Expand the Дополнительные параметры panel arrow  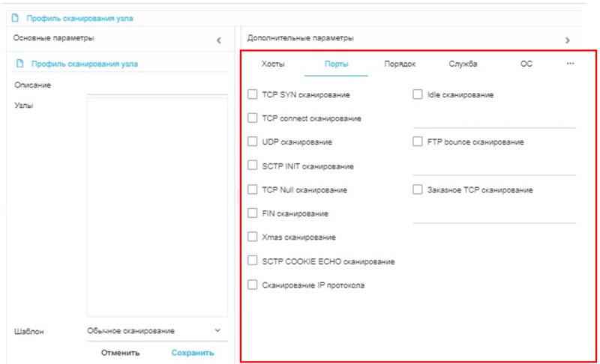(x=567, y=40)
